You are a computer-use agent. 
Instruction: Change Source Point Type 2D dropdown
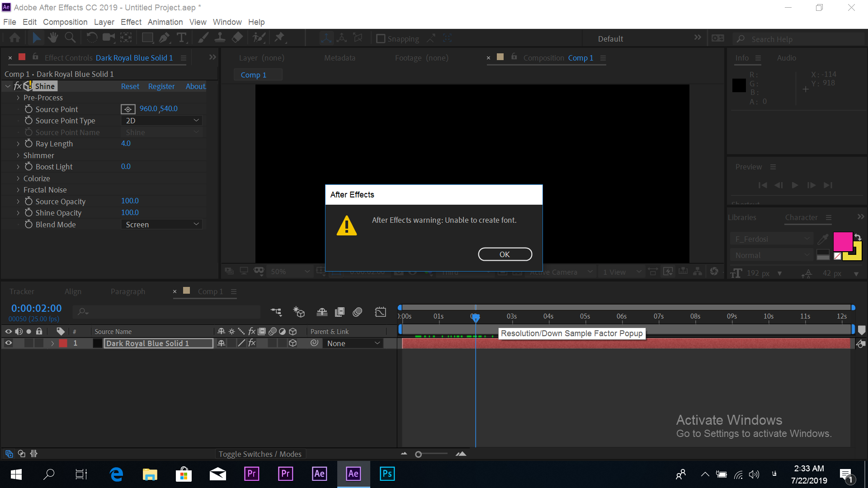tap(161, 120)
